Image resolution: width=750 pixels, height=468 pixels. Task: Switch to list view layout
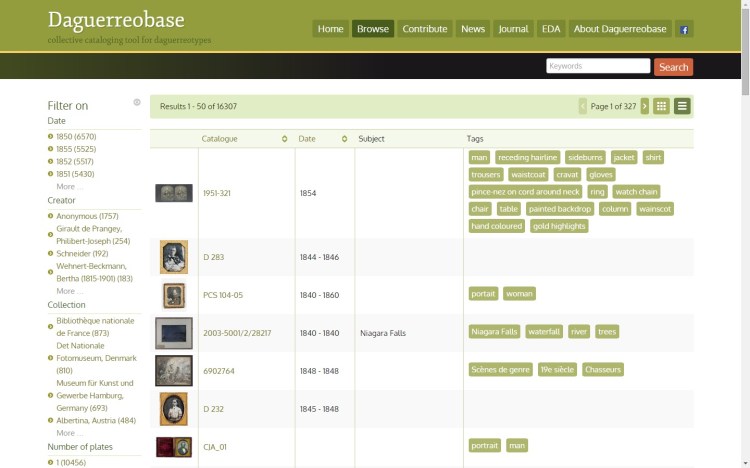[x=682, y=106]
